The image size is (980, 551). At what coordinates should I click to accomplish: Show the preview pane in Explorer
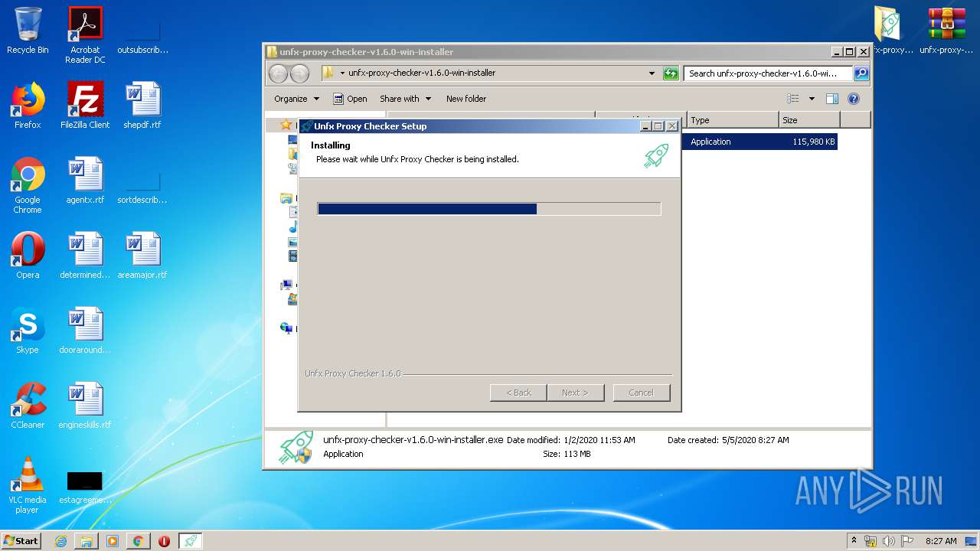pos(832,99)
